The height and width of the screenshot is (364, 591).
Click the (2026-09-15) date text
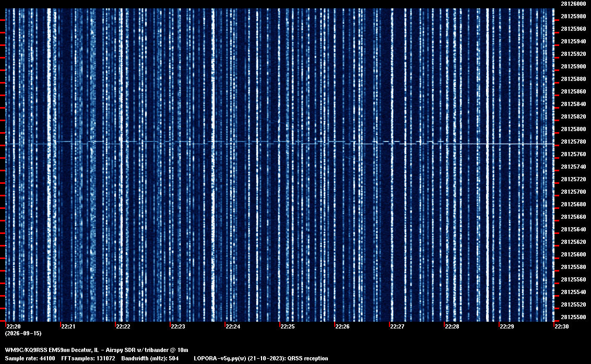click(23, 333)
